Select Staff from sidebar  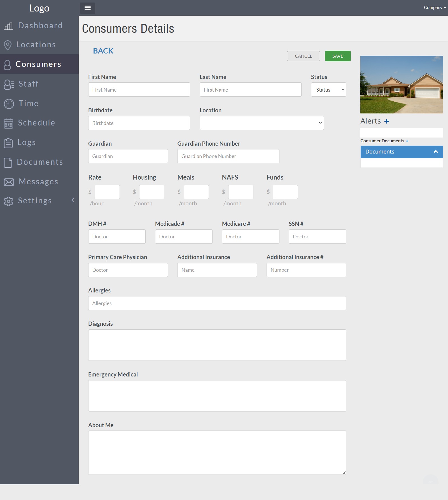pyautogui.click(x=29, y=84)
